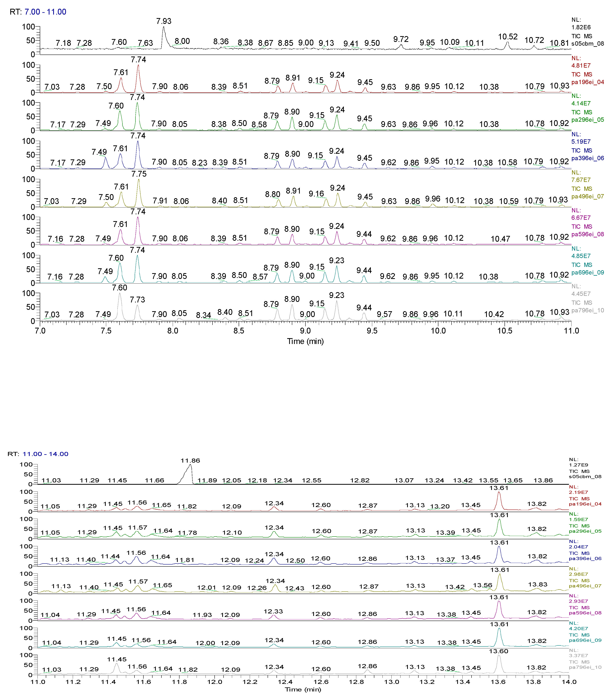
Task: Click the NL value 1.27E9
Action: pos(578,465)
